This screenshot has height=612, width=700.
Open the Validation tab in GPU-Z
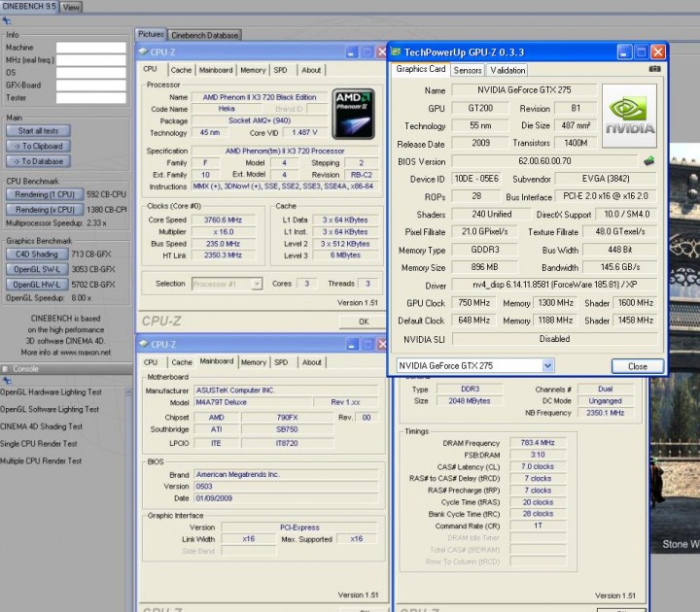[x=507, y=70]
